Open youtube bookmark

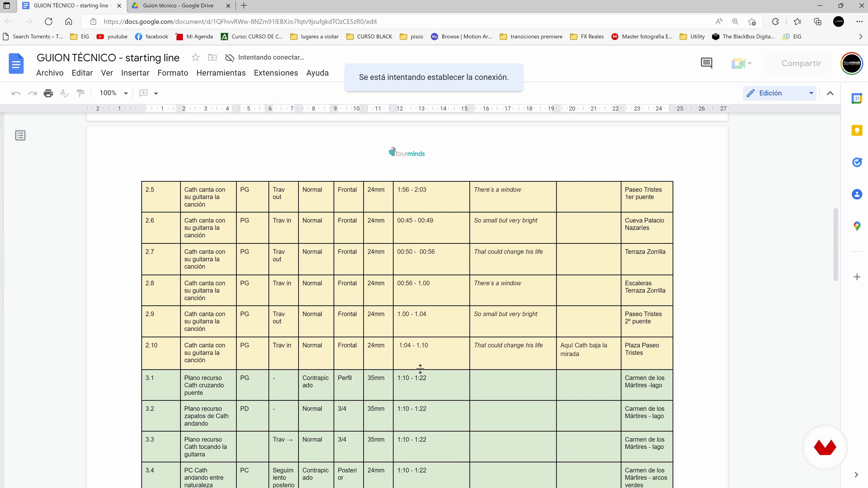click(x=112, y=36)
